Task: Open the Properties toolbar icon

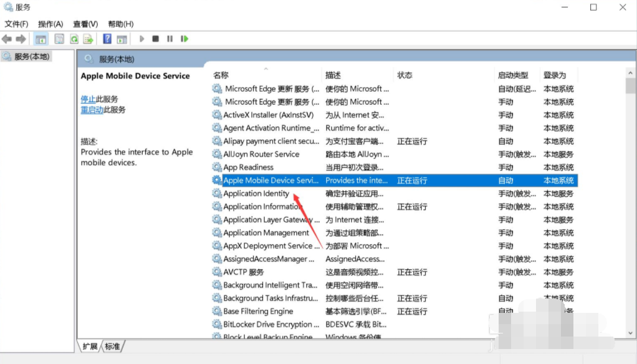Action: pos(59,39)
